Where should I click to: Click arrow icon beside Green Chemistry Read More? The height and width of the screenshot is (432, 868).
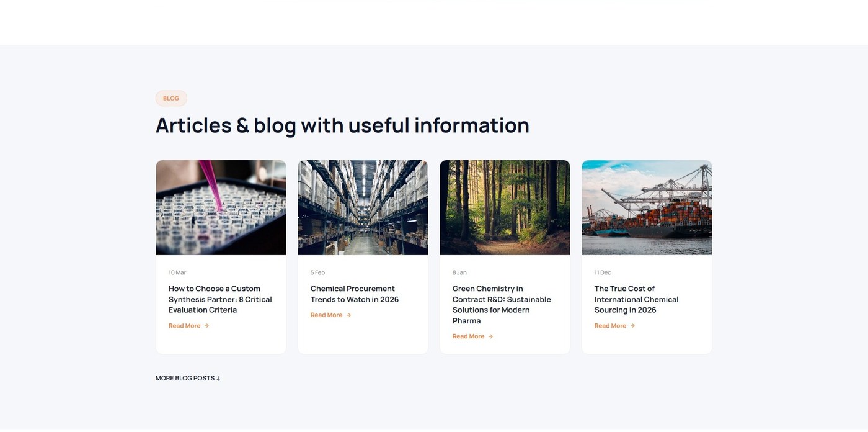coord(491,336)
